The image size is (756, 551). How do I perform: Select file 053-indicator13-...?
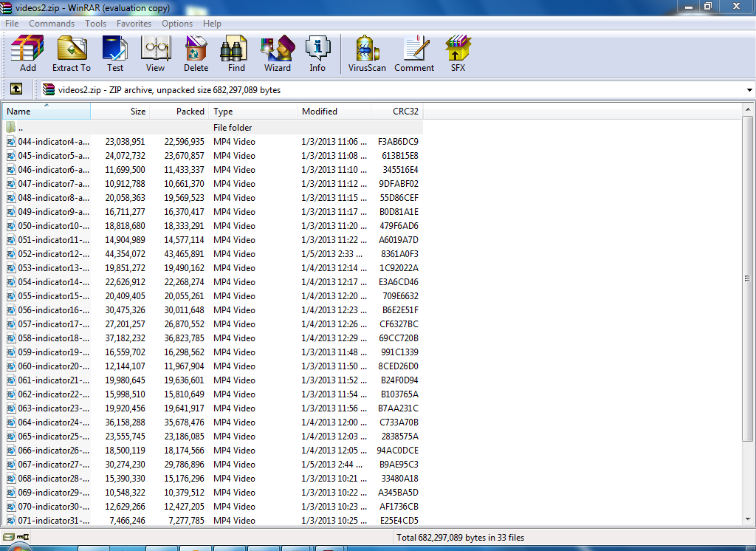53,268
